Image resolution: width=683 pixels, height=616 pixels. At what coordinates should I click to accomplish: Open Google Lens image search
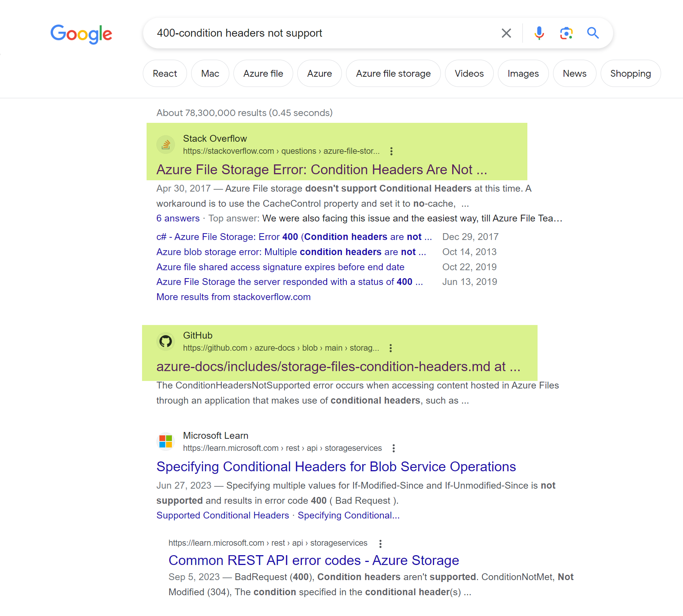[566, 33]
